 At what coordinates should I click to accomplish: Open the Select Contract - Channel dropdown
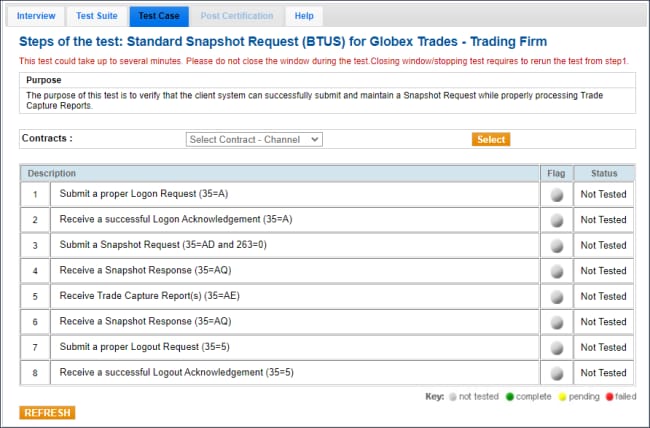click(254, 139)
